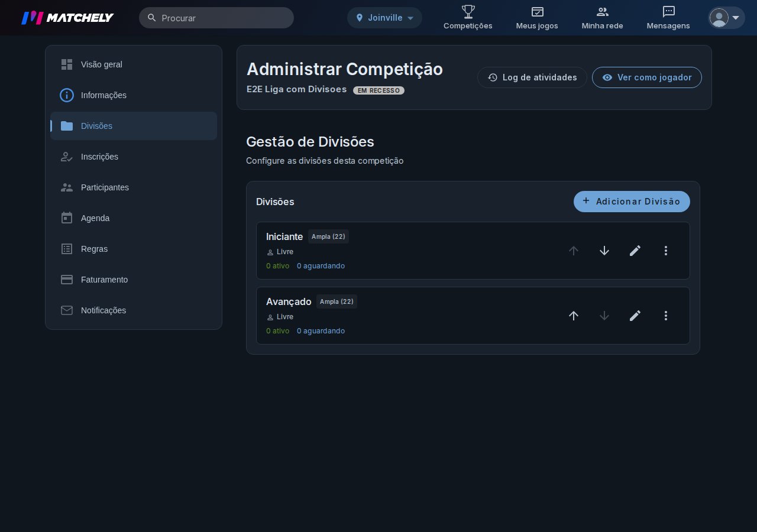Edit the Iniciante division
The height and width of the screenshot is (532, 757).
coord(635,251)
